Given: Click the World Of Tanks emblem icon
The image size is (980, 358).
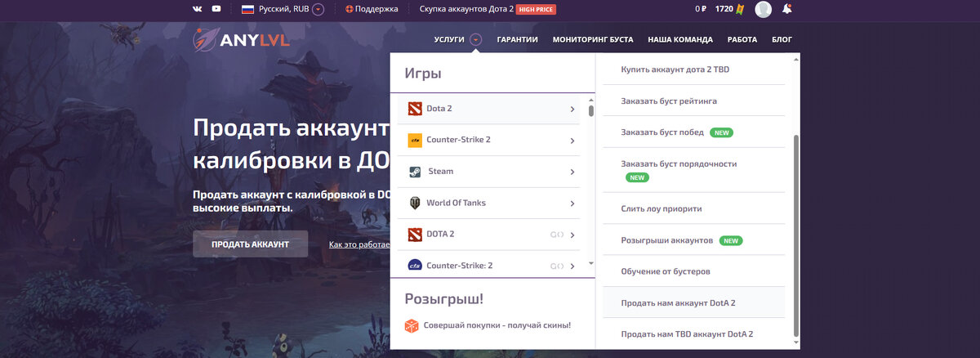Looking at the screenshot, I should pos(415,203).
